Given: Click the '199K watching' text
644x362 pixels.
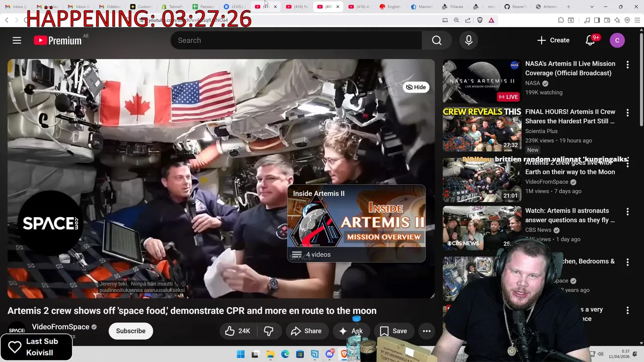Looking at the screenshot, I should [x=544, y=93].
